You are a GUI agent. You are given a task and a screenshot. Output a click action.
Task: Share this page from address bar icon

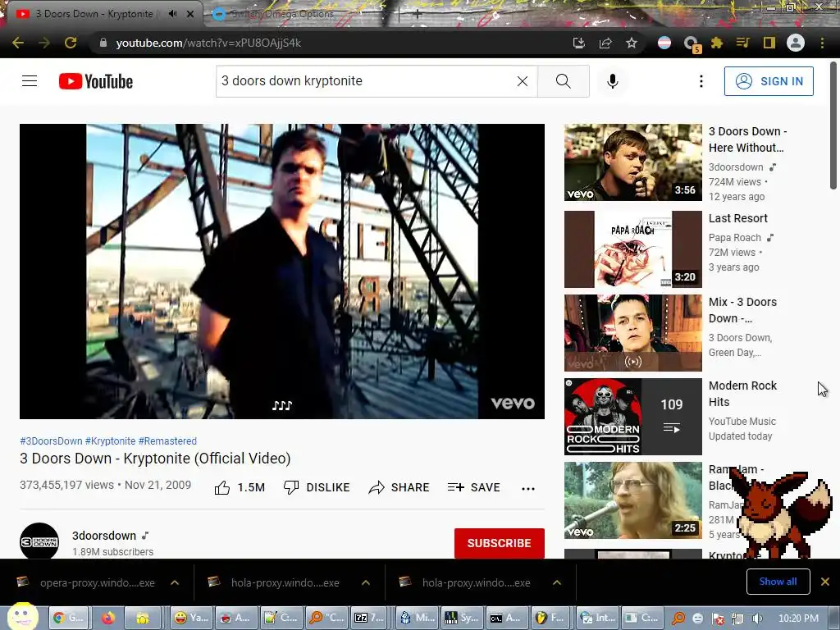point(605,43)
